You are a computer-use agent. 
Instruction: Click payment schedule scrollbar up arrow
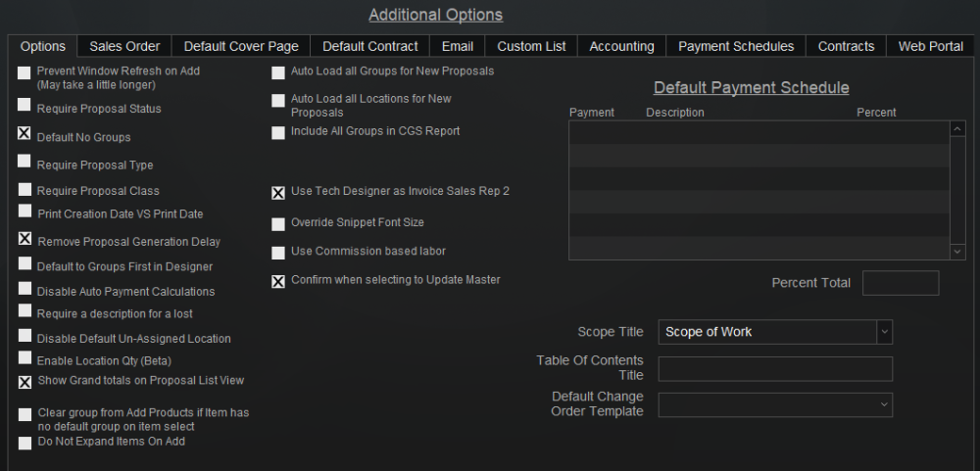957,128
